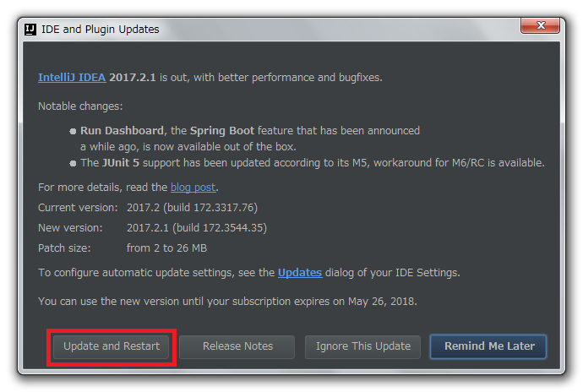Select Remind Me Later
Image resolution: width=583 pixels, height=392 pixels.
488,346
